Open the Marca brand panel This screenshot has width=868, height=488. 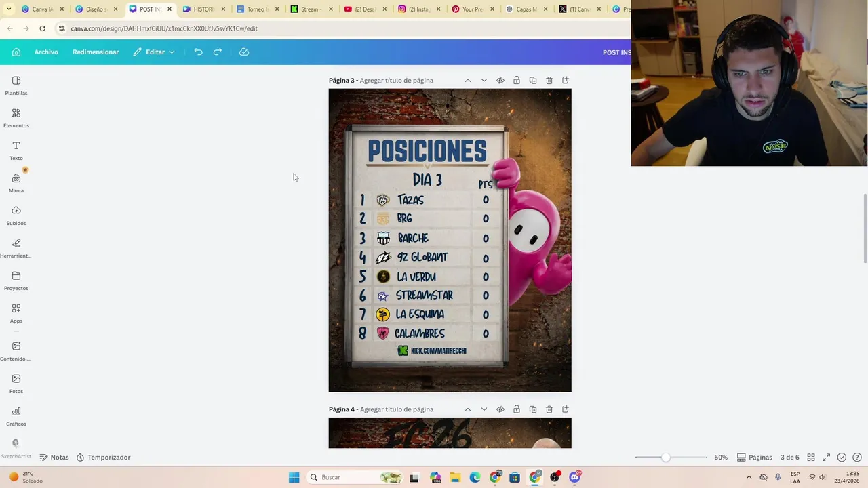[16, 183]
